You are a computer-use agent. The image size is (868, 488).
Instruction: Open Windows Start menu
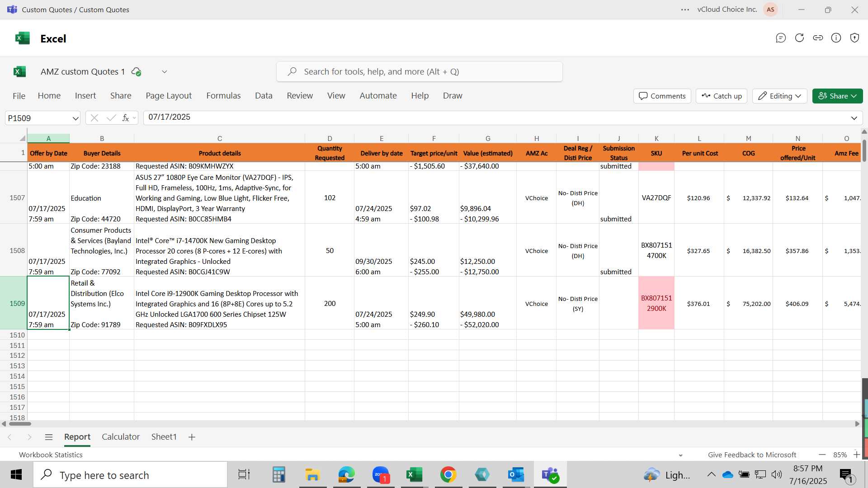16,475
